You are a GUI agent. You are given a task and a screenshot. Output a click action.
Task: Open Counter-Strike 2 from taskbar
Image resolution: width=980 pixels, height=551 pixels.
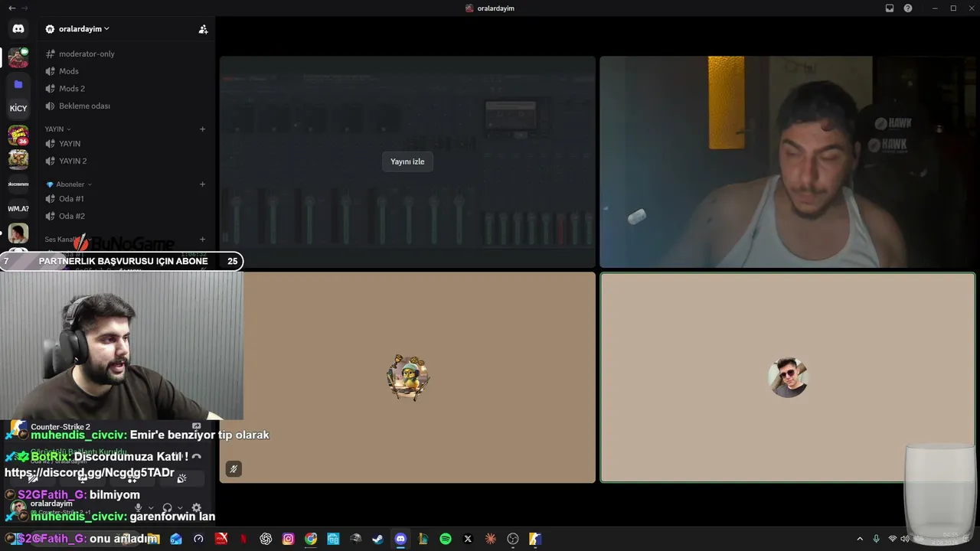[x=535, y=539]
